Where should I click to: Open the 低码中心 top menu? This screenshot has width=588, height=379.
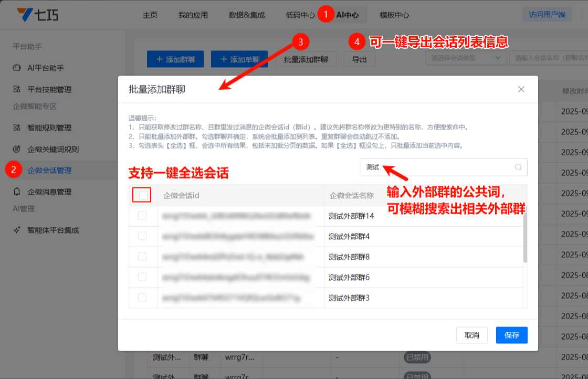(x=300, y=15)
